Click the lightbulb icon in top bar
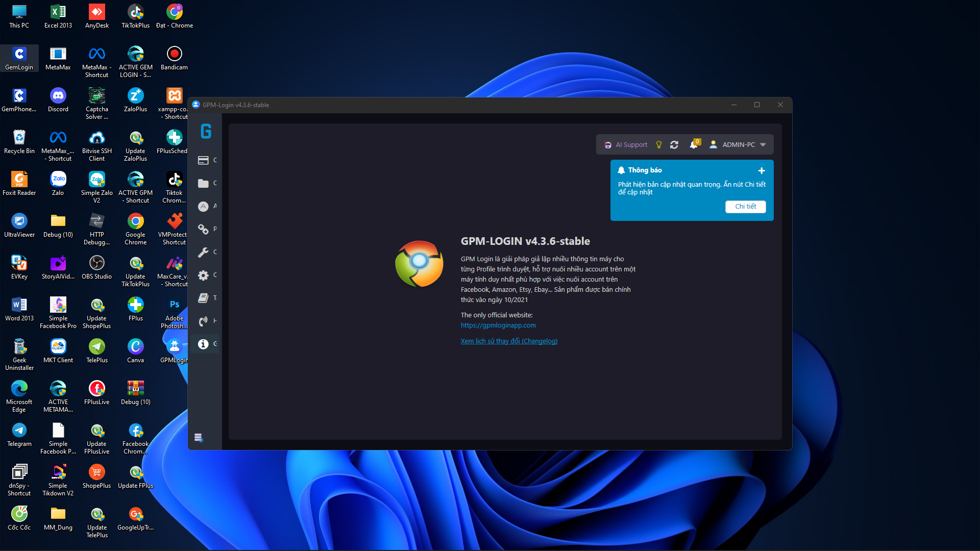 coord(659,145)
